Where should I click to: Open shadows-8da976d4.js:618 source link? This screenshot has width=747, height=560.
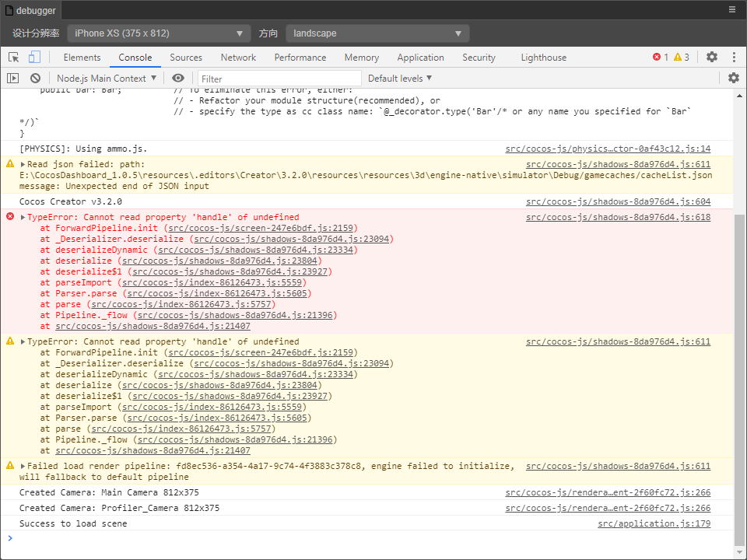tap(618, 217)
